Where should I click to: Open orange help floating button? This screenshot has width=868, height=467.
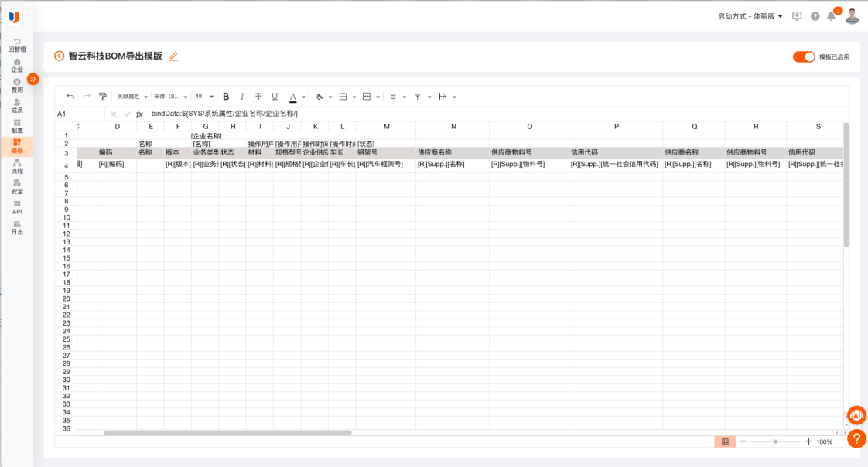pyautogui.click(x=856, y=439)
